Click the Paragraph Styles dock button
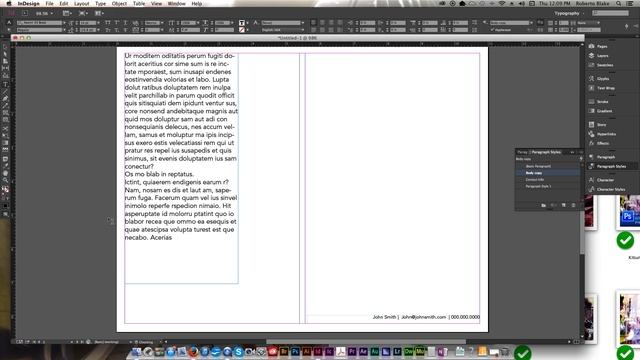 tap(611, 166)
